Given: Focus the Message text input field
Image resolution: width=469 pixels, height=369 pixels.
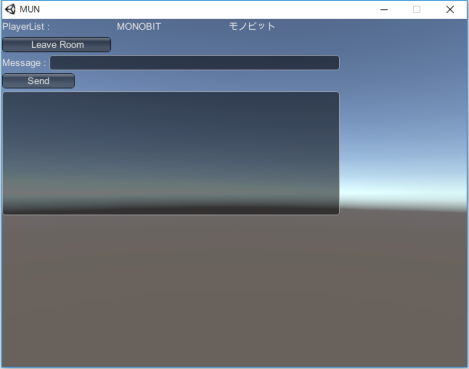Looking at the screenshot, I should (195, 63).
